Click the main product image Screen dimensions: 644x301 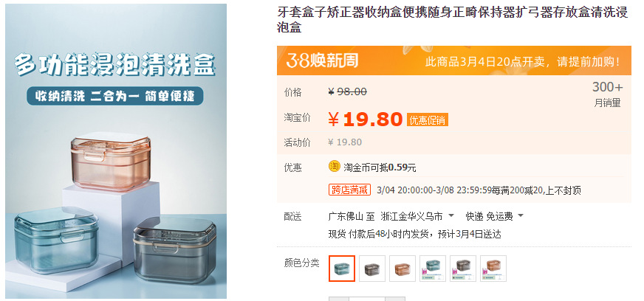[116, 151]
